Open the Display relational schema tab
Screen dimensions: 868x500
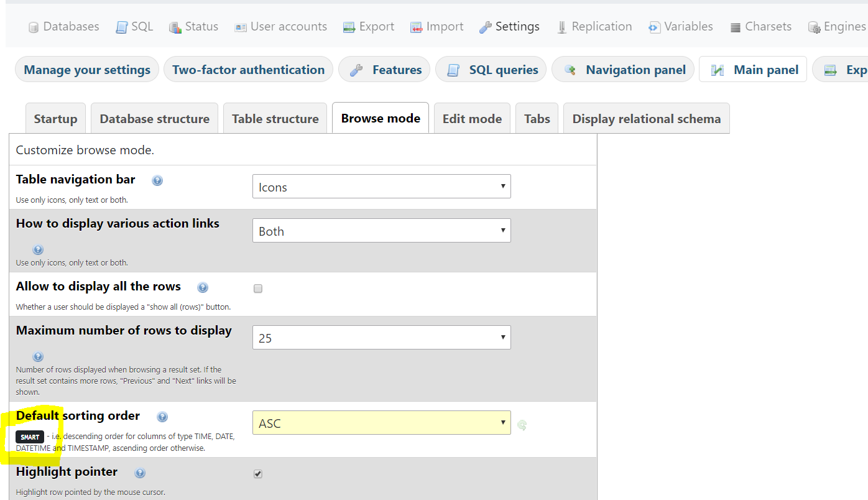tap(646, 118)
